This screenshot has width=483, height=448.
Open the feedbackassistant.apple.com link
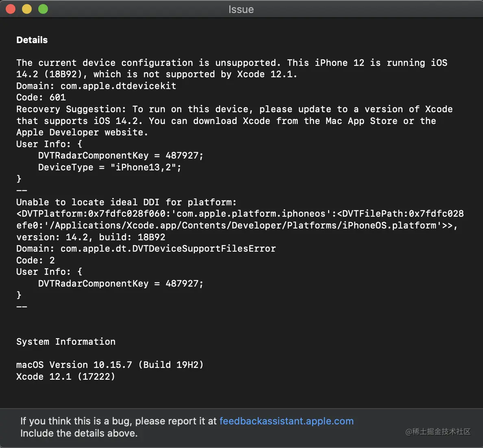tap(287, 421)
